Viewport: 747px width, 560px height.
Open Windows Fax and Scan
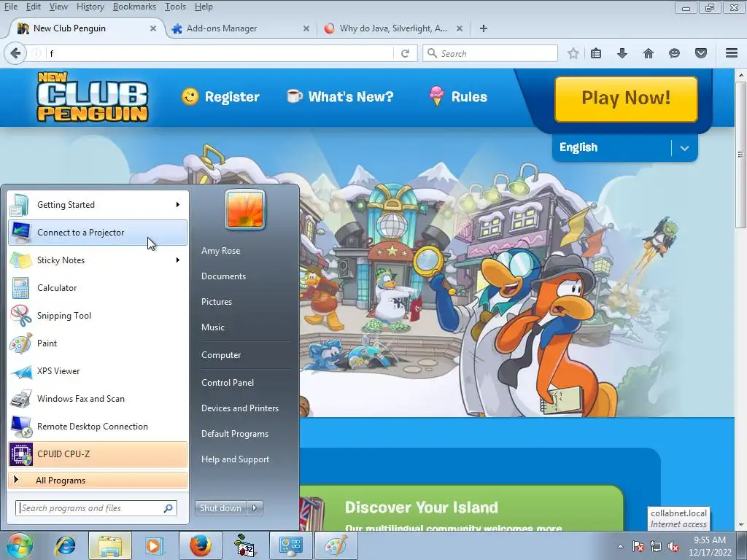[x=98, y=399]
